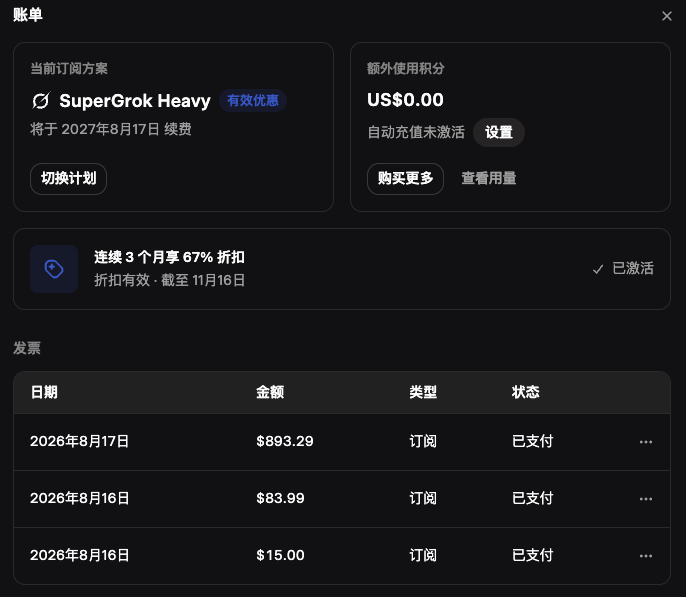Screen dimensions: 686x597
Task: Click the 已激活 checkmark icon
Action: click(598, 269)
